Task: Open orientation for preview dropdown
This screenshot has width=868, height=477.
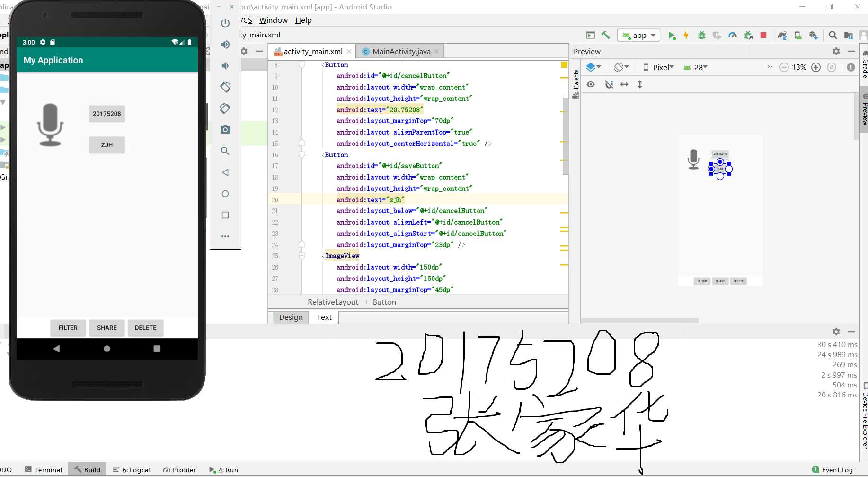Action: point(621,67)
